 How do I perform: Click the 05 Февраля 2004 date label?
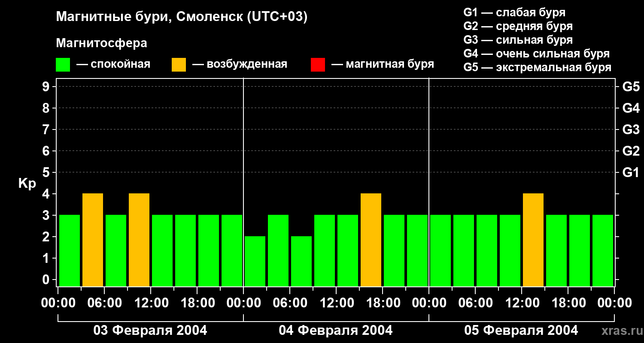[521, 331]
